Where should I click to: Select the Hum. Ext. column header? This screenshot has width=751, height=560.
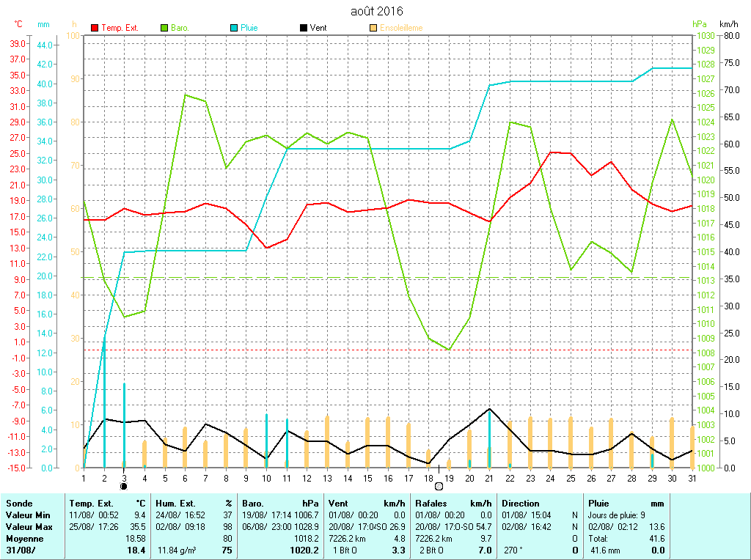(175, 504)
